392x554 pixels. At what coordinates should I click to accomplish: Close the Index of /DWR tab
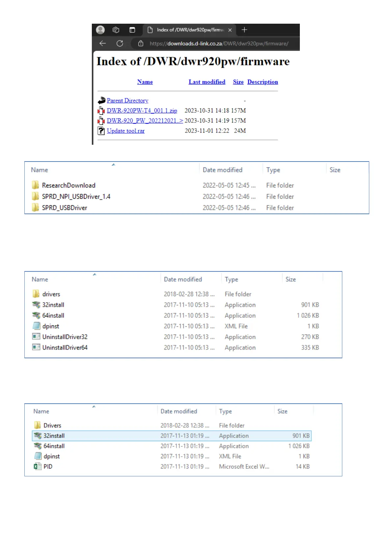click(230, 30)
